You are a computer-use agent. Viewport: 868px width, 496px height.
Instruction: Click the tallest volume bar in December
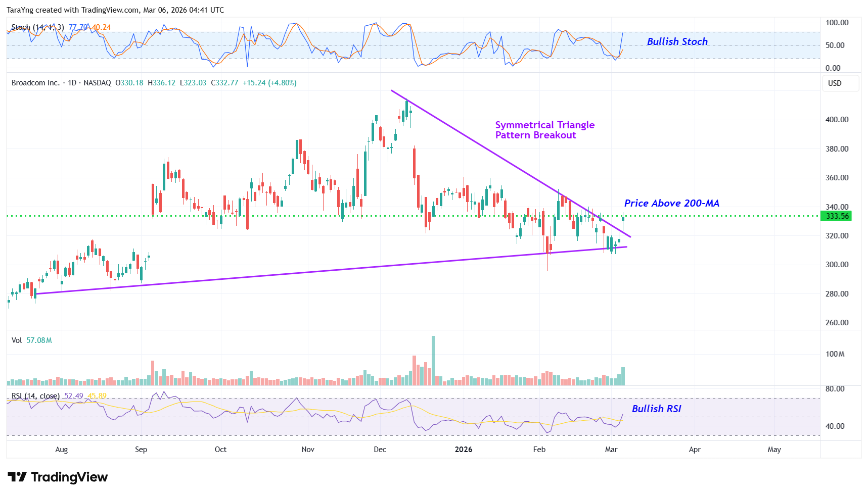pos(433,361)
